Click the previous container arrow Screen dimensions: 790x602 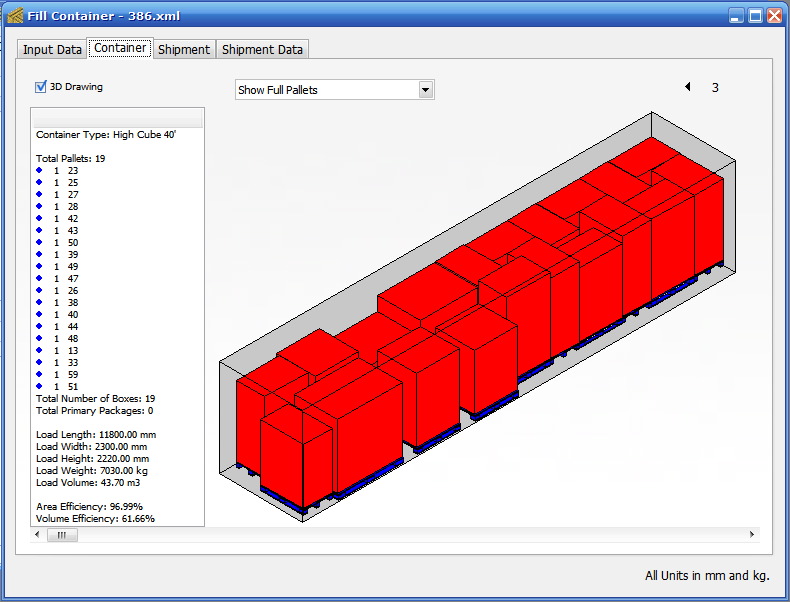point(688,87)
